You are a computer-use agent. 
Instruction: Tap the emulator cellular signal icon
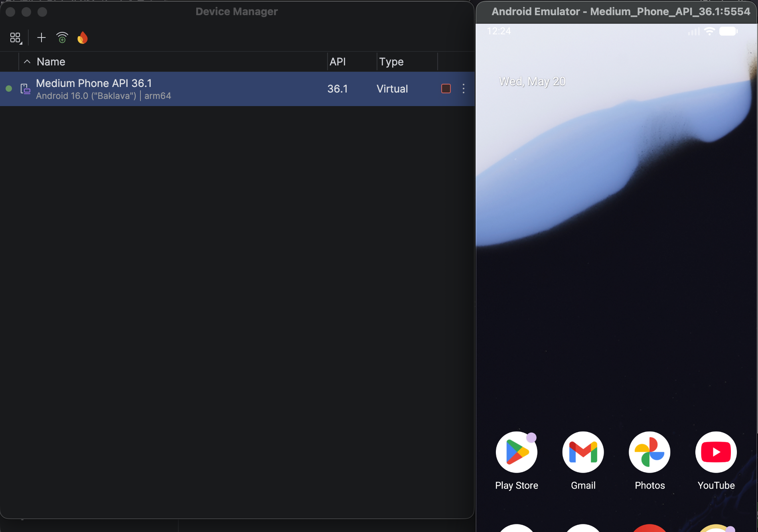click(x=694, y=31)
